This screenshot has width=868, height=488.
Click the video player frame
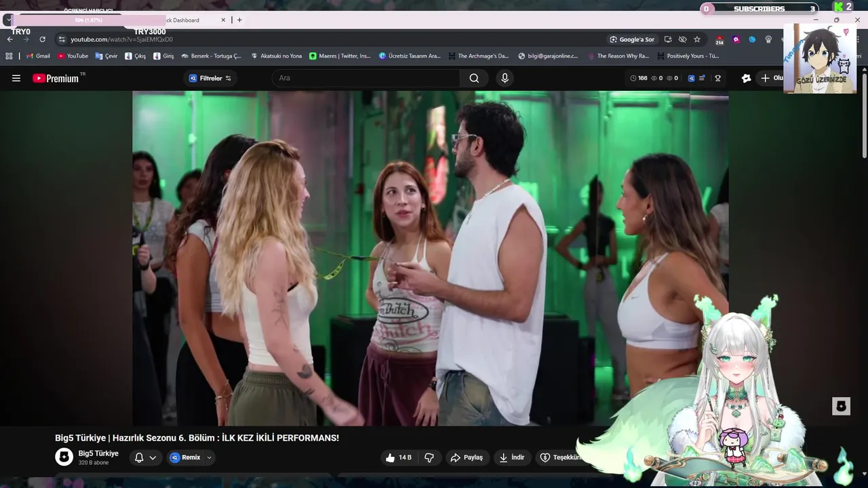[x=431, y=258]
